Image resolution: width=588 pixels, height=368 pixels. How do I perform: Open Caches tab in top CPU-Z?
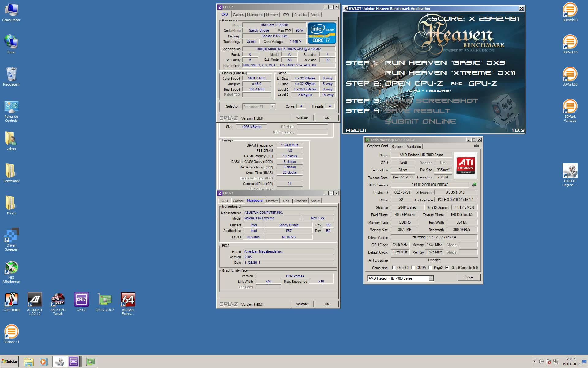[x=238, y=15]
